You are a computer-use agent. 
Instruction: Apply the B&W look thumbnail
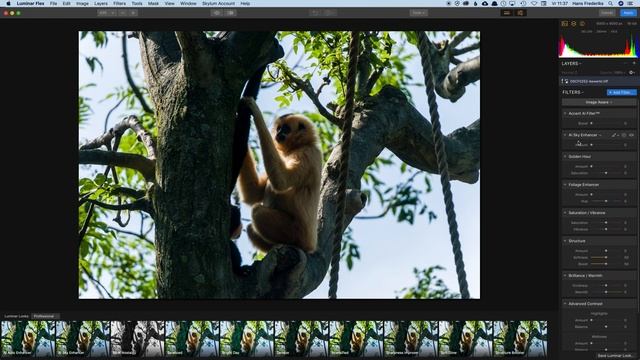coord(137,338)
